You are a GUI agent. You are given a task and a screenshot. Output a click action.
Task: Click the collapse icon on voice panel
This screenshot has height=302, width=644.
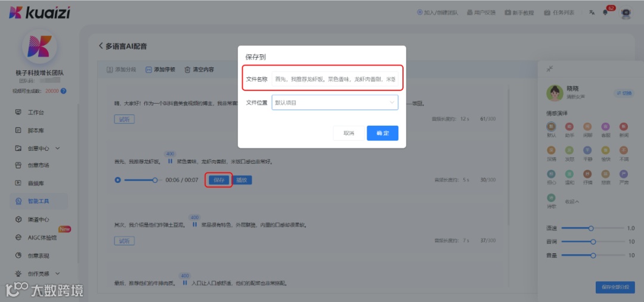550,69
